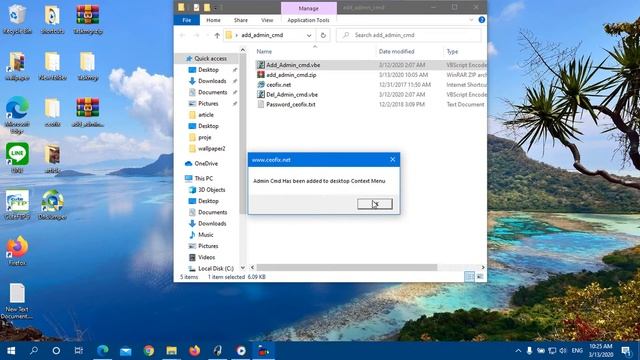This screenshot has height=360, width=640.
Task: Open the Application Tools tab
Action: (308, 20)
